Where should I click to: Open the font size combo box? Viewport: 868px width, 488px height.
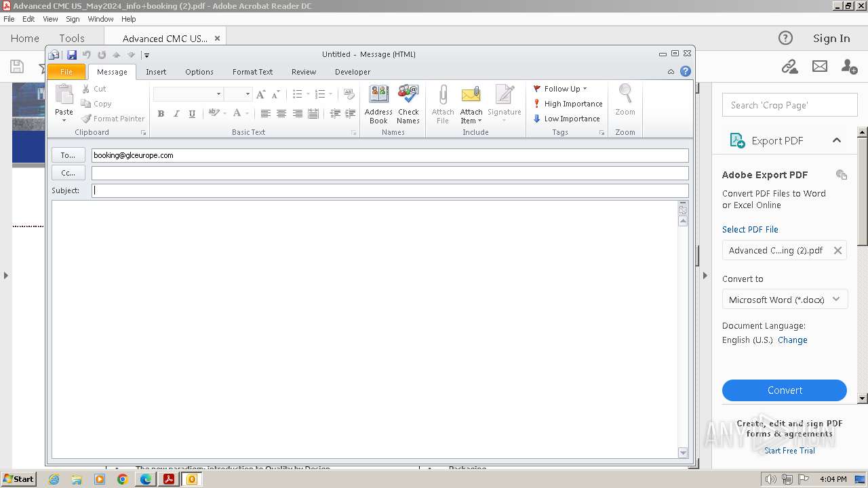point(238,94)
